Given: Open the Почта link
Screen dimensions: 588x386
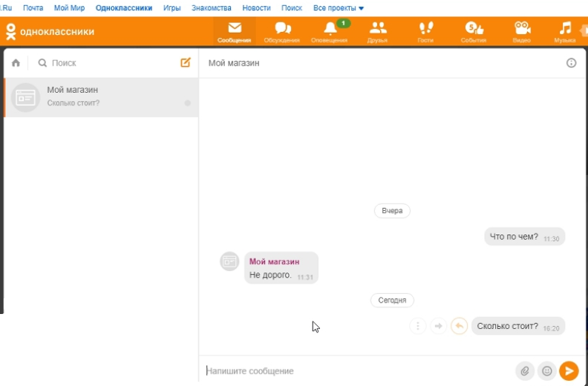Looking at the screenshot, I should coord(33,8).
